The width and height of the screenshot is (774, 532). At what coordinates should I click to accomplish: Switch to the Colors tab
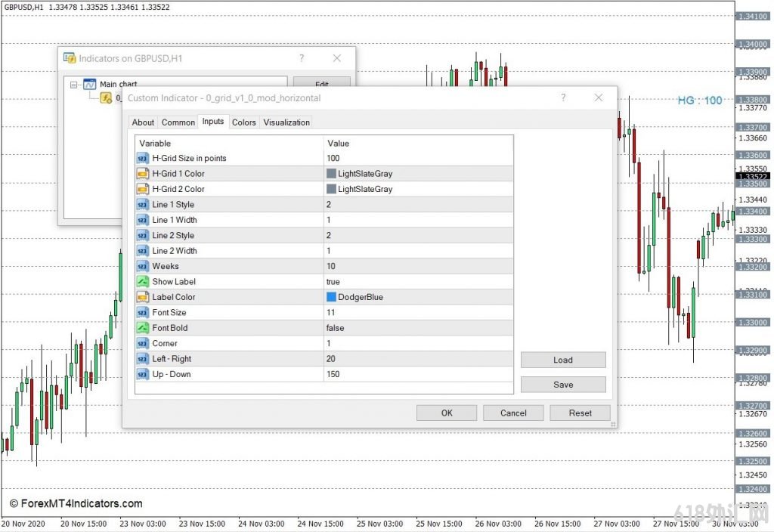pos(243,122)
